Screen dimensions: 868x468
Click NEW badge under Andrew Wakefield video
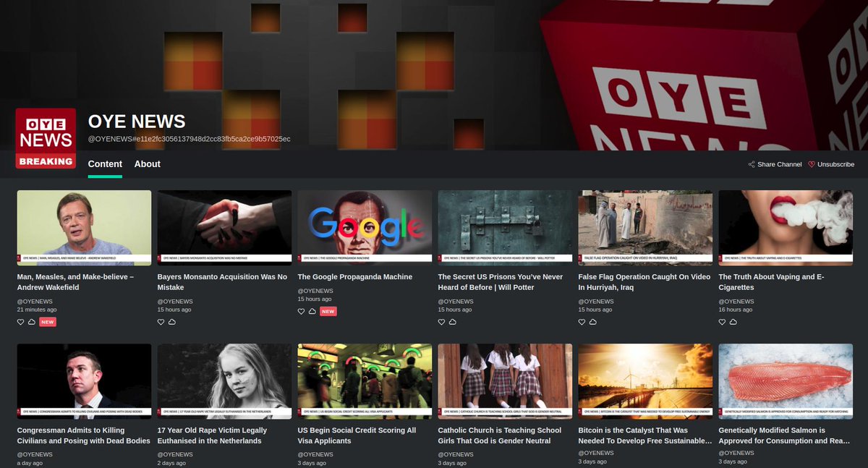coord(48,322)
